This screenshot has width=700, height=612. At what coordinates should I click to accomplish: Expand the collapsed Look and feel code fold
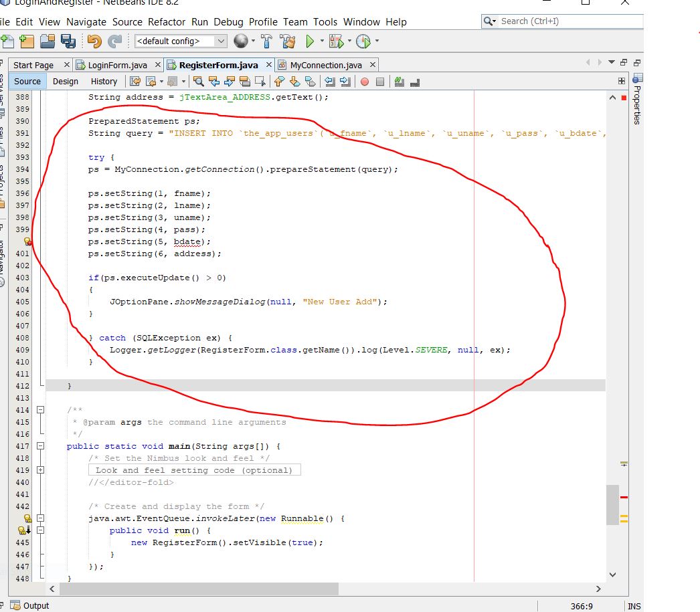(x=40, y=470)
